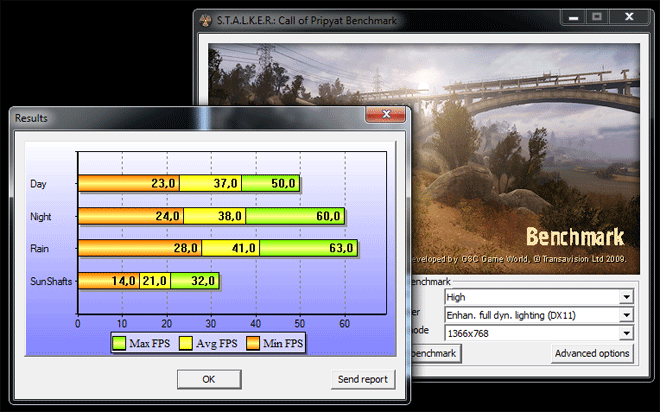Click the Rain average value 41,0 bar
660x412 pixels.
[231, 248]
